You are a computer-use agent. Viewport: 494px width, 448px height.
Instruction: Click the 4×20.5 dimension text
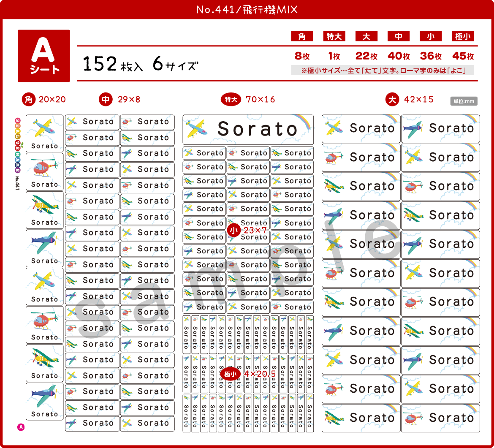260,374
